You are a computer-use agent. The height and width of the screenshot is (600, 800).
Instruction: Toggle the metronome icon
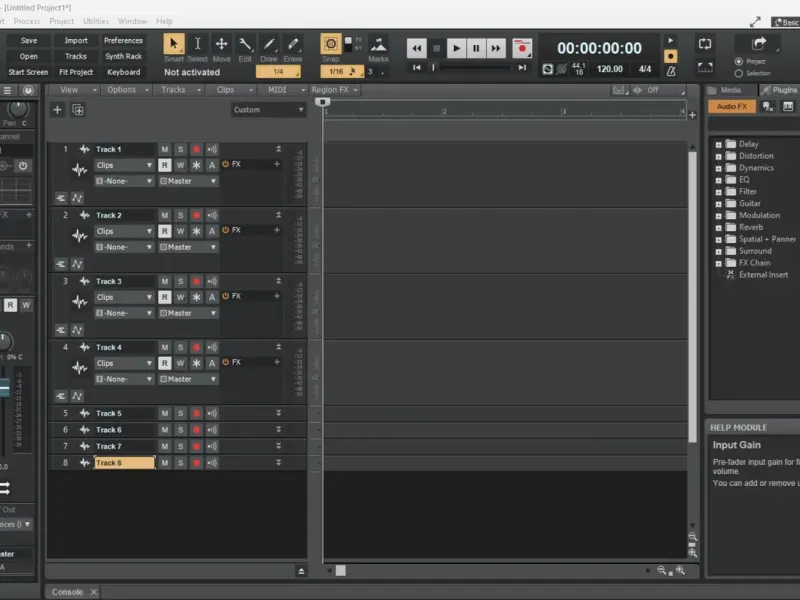[x=671, y=71]
